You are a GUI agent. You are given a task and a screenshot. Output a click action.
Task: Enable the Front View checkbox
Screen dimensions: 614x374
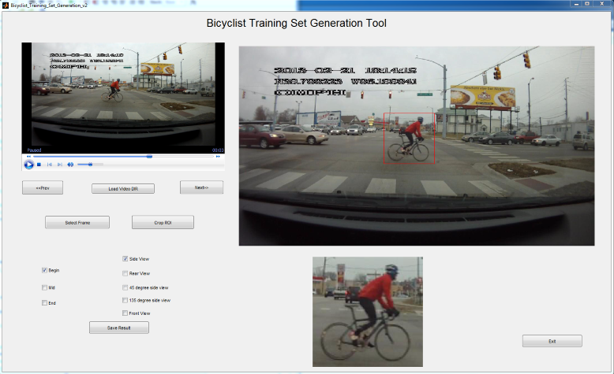[x=125, y=313]
